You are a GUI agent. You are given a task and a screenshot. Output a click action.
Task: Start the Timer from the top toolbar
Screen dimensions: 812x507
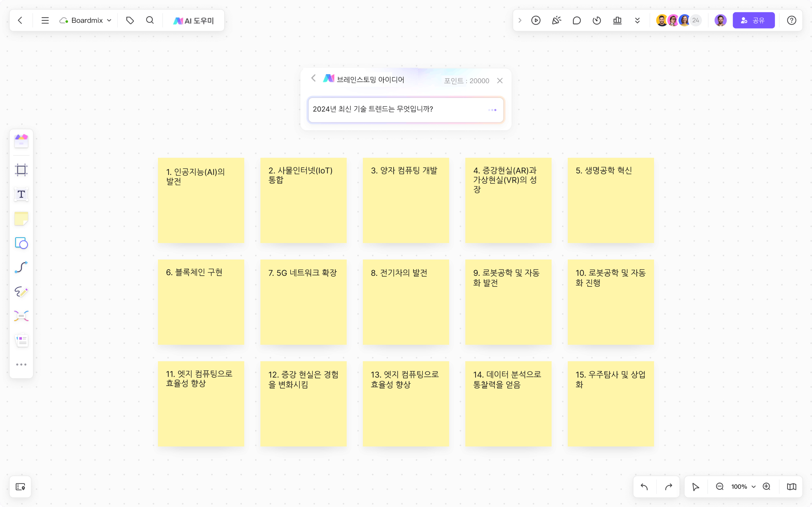(597, 20)
